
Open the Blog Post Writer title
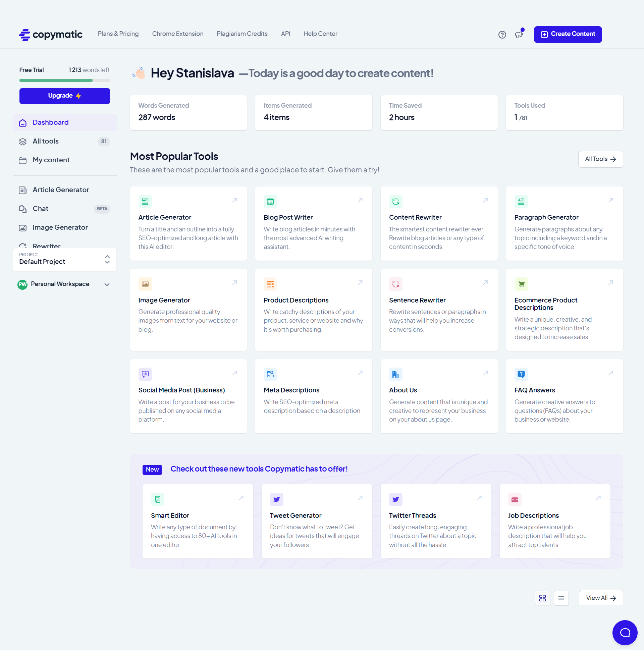click(x=288, y=217)
